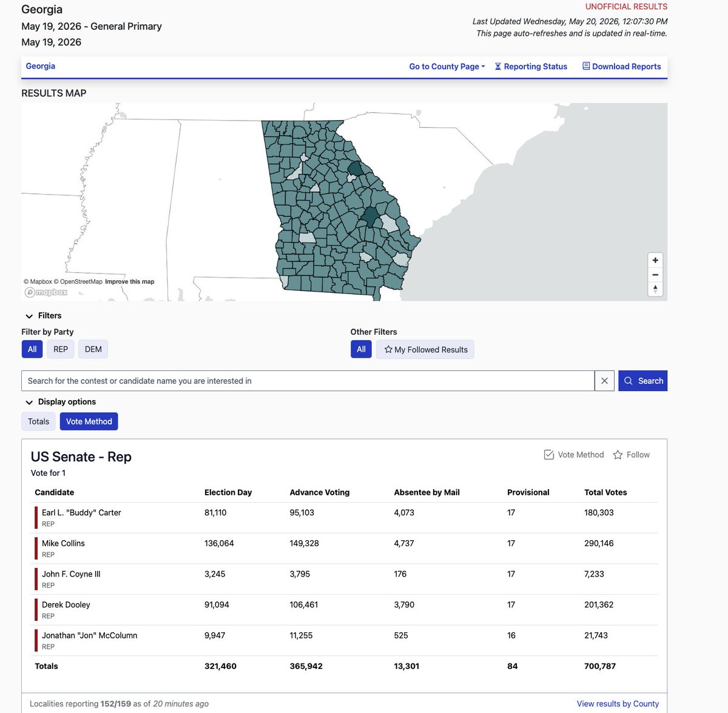The image size is (728, 713).
Task: Click the map zoom in plus button
Action: [655, 260]
